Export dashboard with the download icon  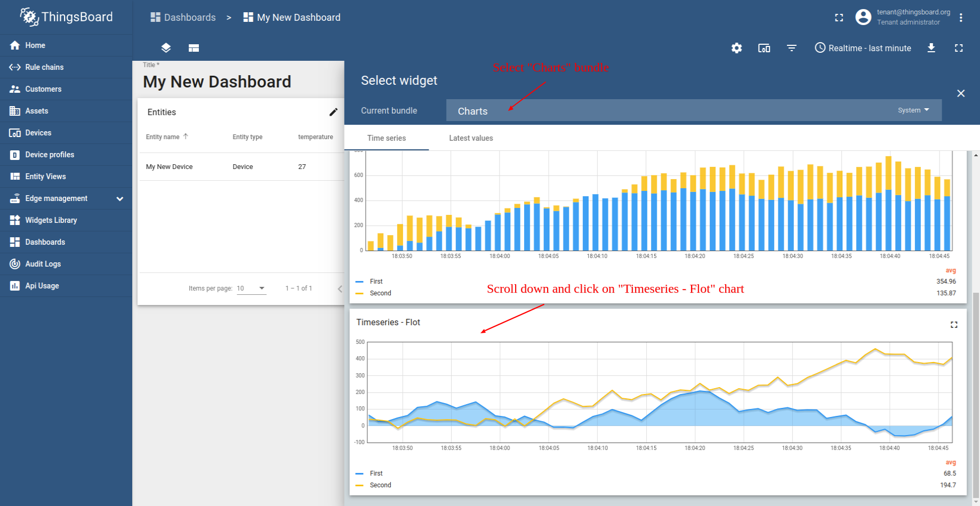click(931, 48)
